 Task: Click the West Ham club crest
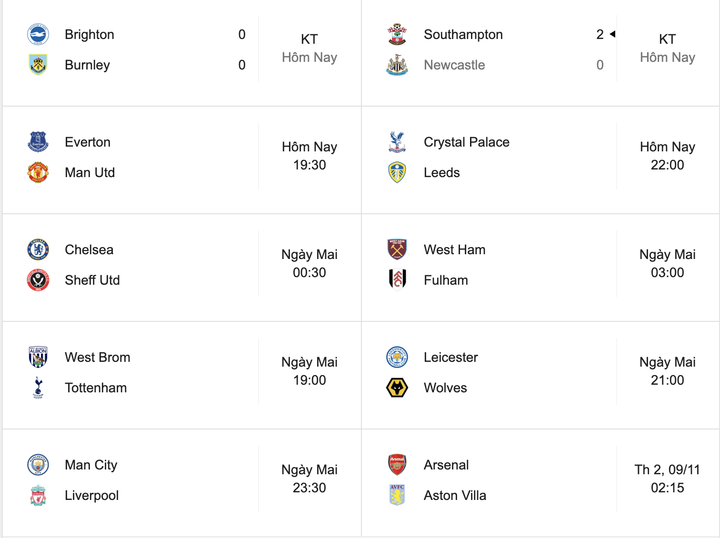[397, 250]
